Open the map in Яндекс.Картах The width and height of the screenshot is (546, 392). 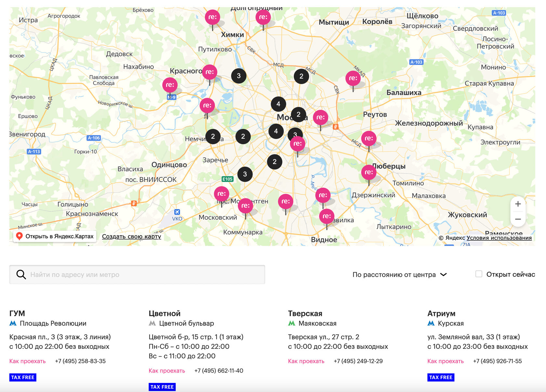pyautogui.click(x=55, y=236)
